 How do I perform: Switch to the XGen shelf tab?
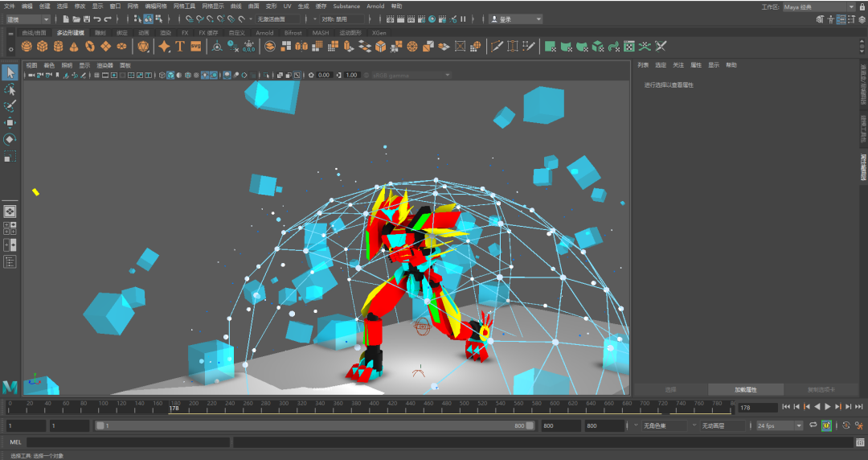pos(379,33)
